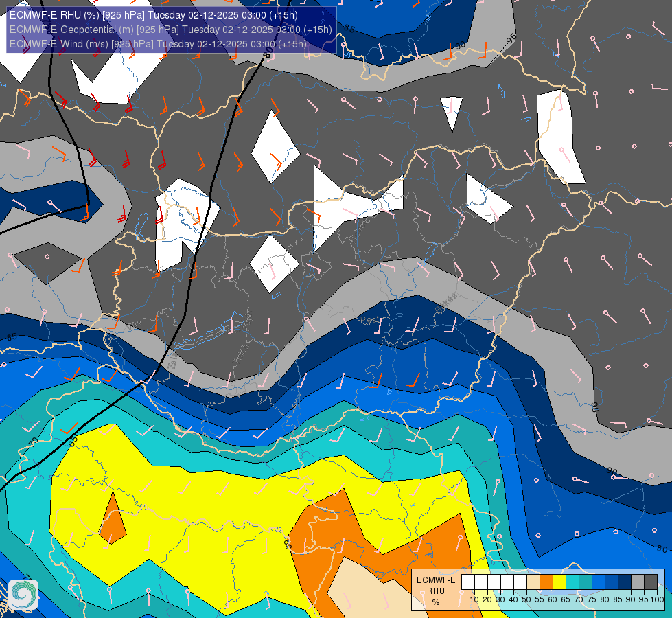
Task: Click the 80 label on thick geopotential line
Action: coord(268,52)
